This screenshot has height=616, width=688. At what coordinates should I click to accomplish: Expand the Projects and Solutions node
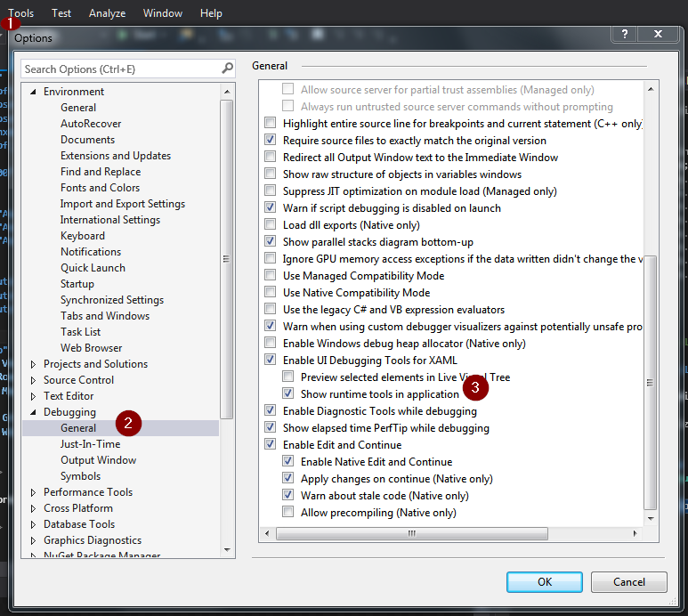[33, 364]
